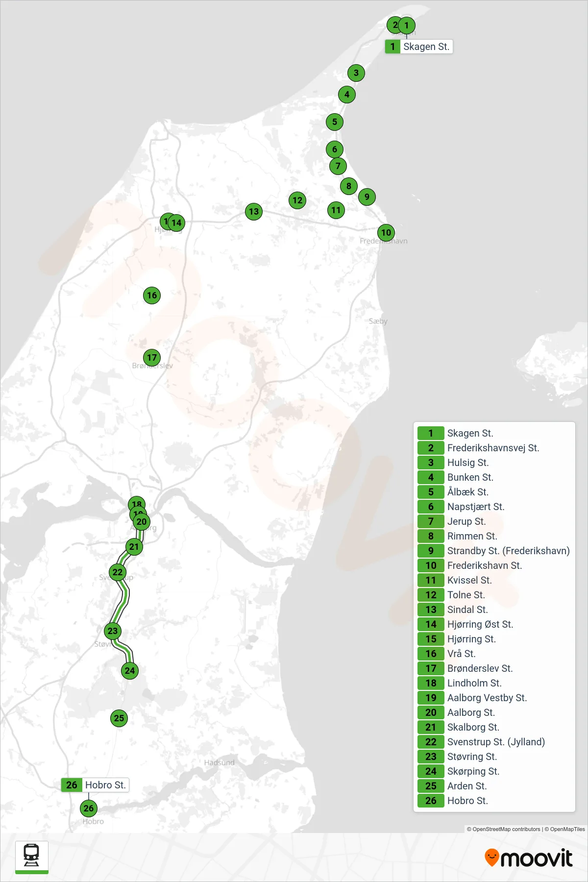The width and height of the screenshot is (588, 882).
Task: Select map stop marker 5
Action: (335, 122)
